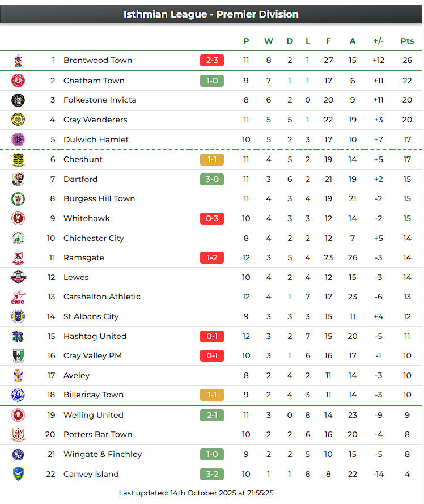This screenshot has height=504, width=424.
Task: Open Brentwood Town's 2-3 result badge
Action: click(212, 61)
